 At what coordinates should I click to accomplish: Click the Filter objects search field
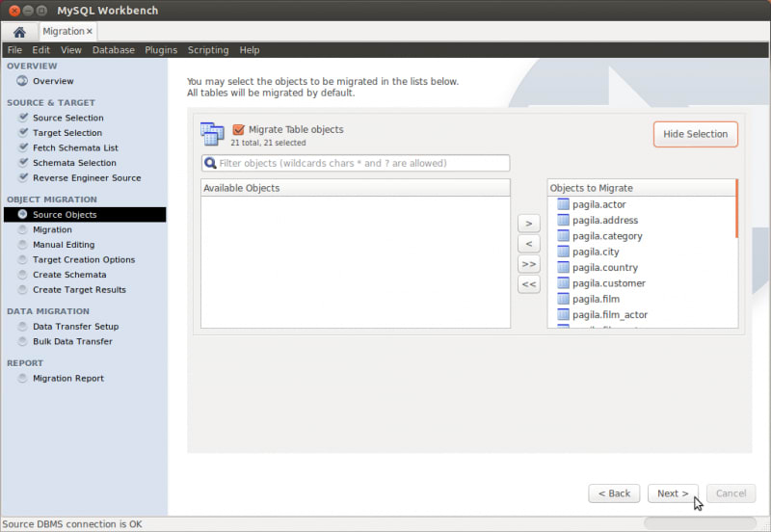click(x=356, y=163)
